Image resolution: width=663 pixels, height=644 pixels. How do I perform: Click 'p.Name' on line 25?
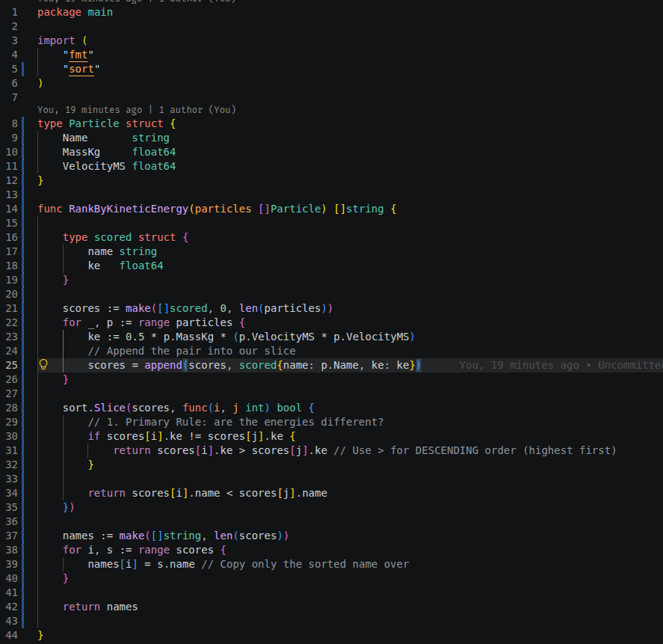tap(339, 365)
